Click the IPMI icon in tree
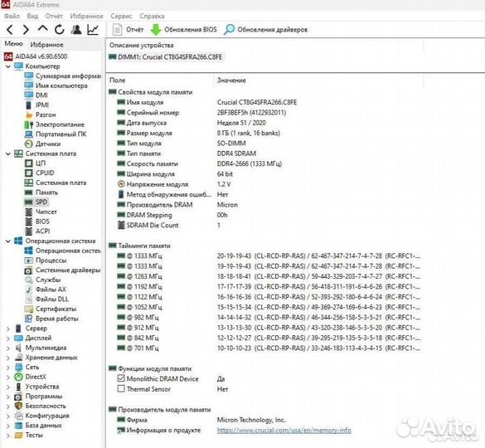 click(28, 105)
